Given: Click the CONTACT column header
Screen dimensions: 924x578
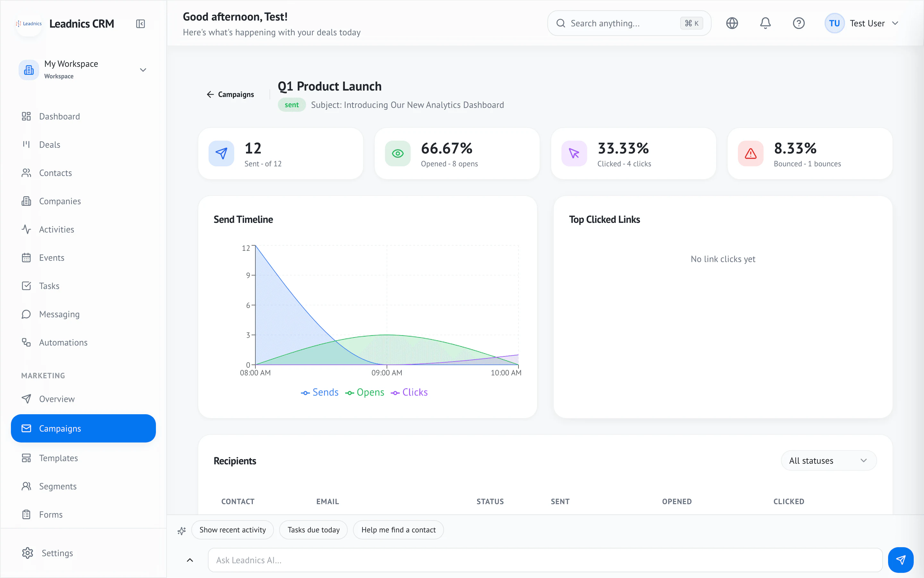Looking at the screenshot, I should pos(238,502).
